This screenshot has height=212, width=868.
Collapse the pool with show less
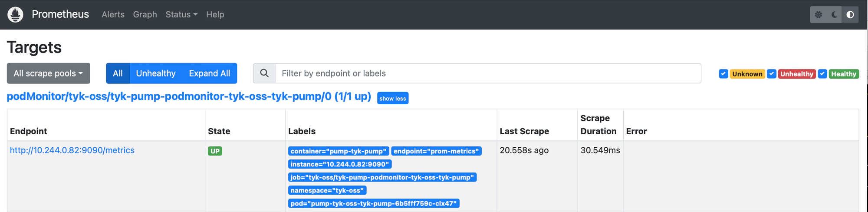392,99
